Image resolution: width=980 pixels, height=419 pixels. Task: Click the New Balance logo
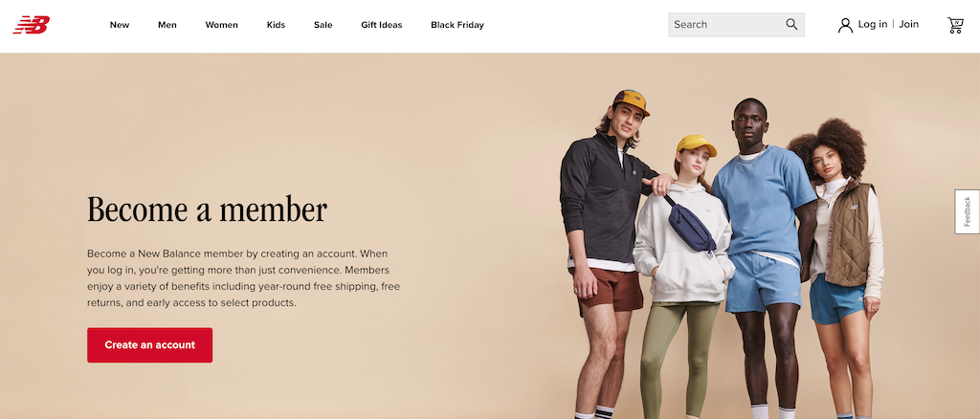(x=32, y=25)
